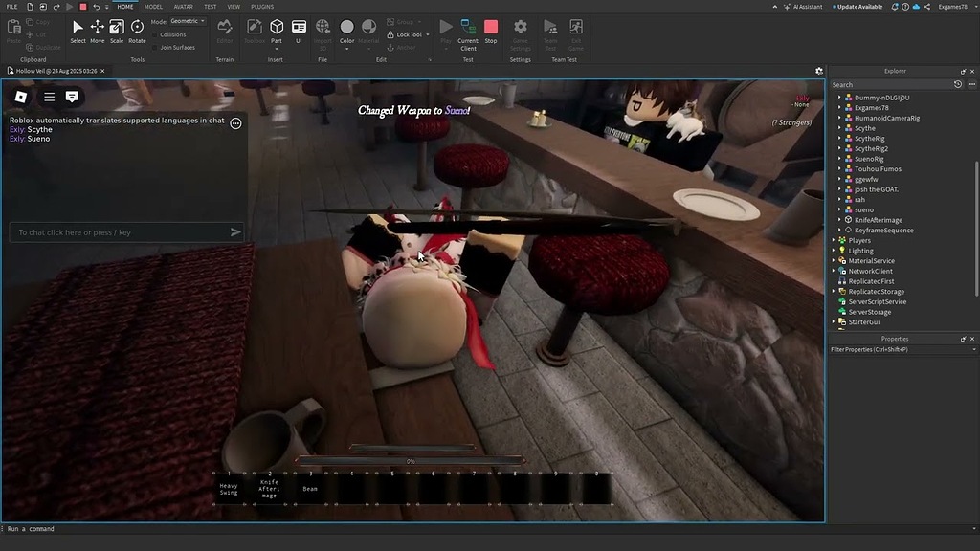Expand the ScytheRig2 tree item
Image resolution: width=980 pixels, height=551 pixels.
840,149
